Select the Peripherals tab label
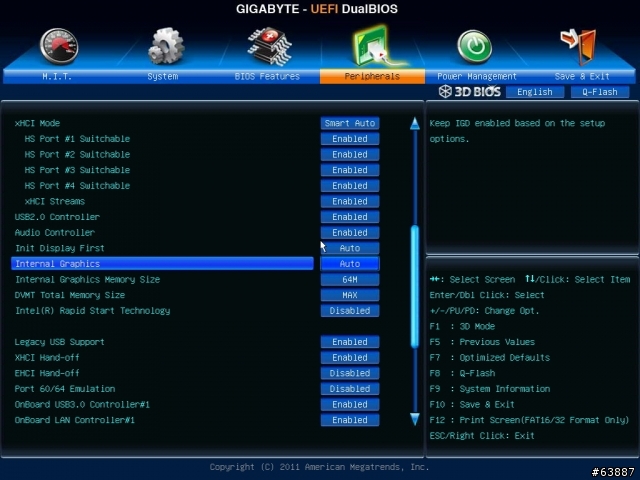This screenshot has height=480, width=640. click(x=372, y=76)
